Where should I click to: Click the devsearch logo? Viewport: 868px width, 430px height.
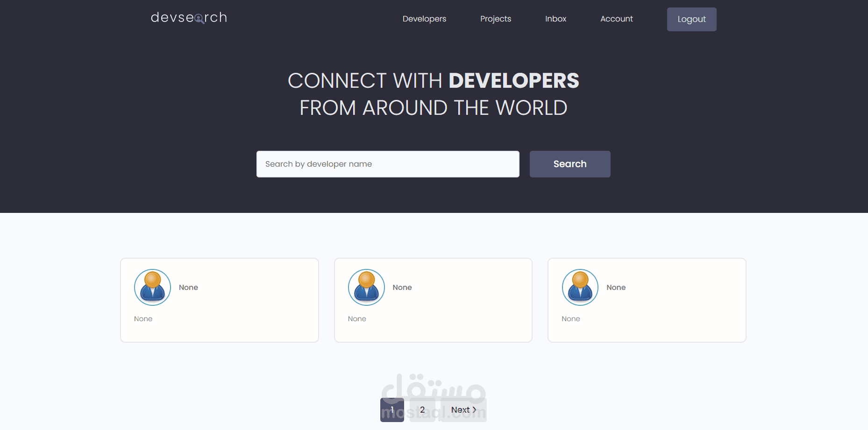[189, 18]
